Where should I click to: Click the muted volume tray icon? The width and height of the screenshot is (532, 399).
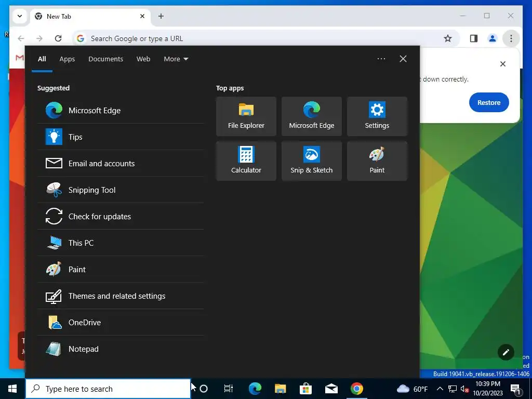tap(464, 389)
